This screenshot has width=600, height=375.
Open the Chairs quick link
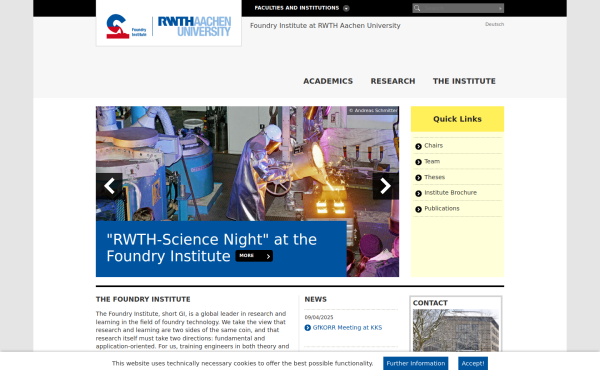434,145
